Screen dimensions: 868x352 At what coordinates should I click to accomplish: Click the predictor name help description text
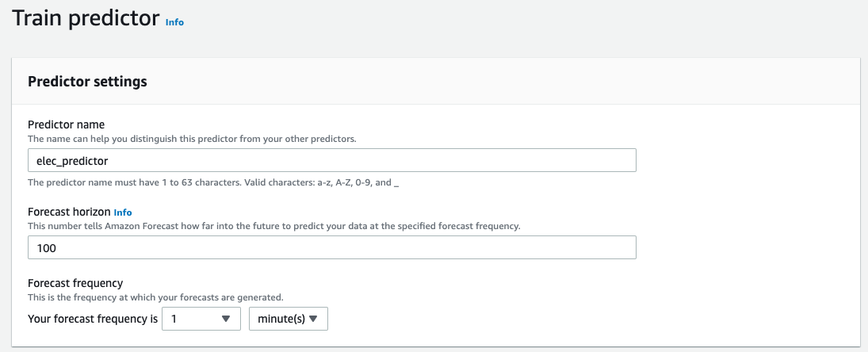pyautogui.click(x=192, y=139)
